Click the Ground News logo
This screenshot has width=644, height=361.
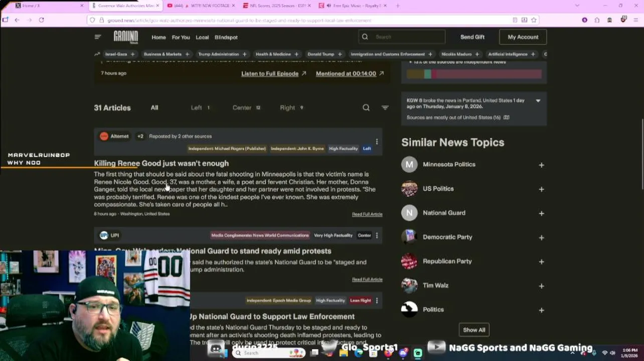pos(125,37)
